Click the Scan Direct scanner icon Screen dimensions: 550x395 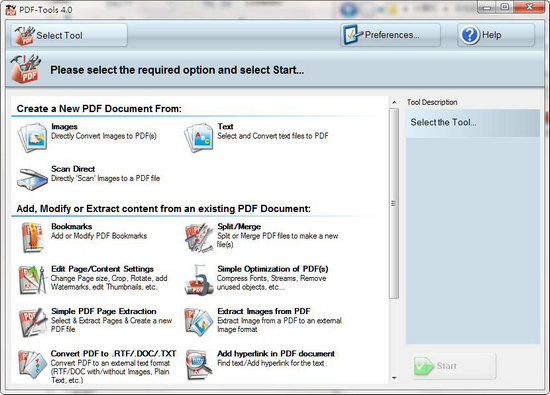tap(32, 179)
